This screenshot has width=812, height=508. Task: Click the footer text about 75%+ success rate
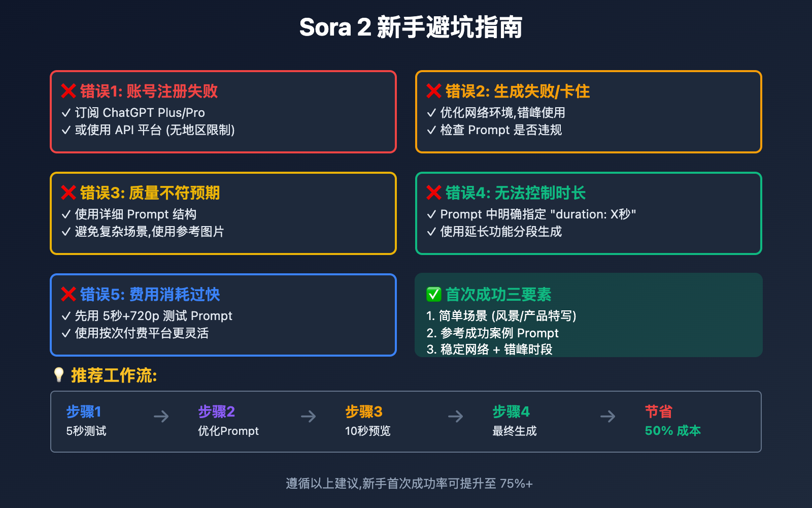coord(409,483)
